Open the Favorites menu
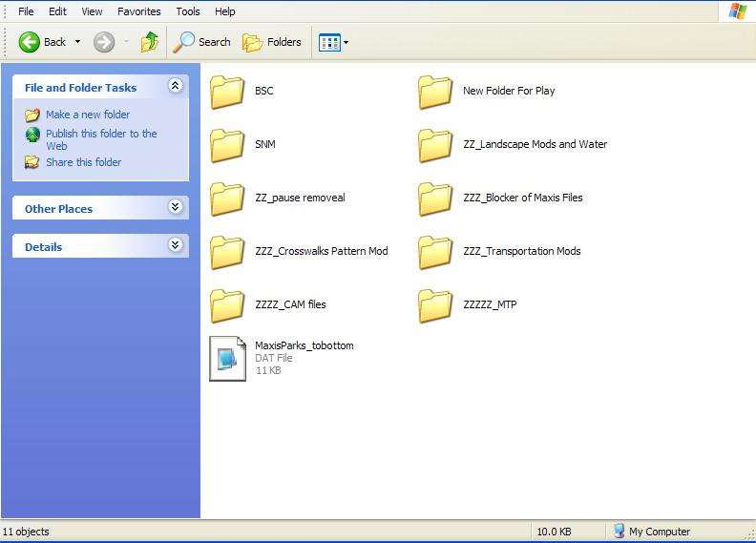The height and width of the screenshot is (543, 756). 138,11
